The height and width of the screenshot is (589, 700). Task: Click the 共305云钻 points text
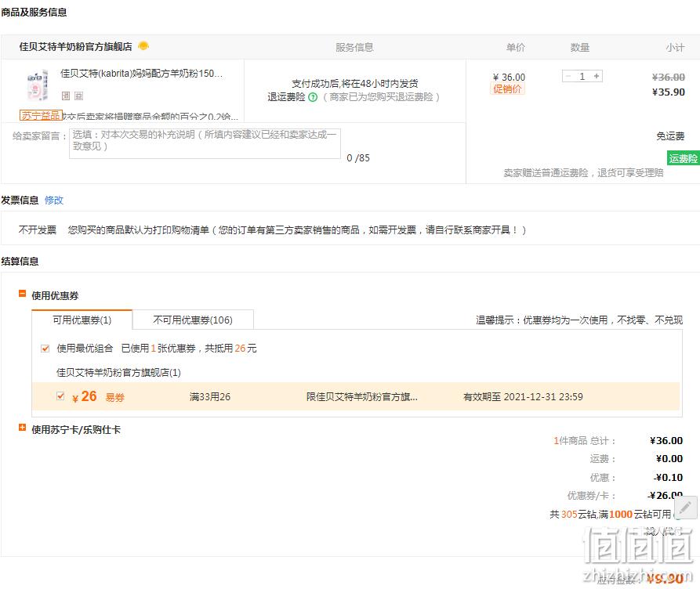[610, 515]
